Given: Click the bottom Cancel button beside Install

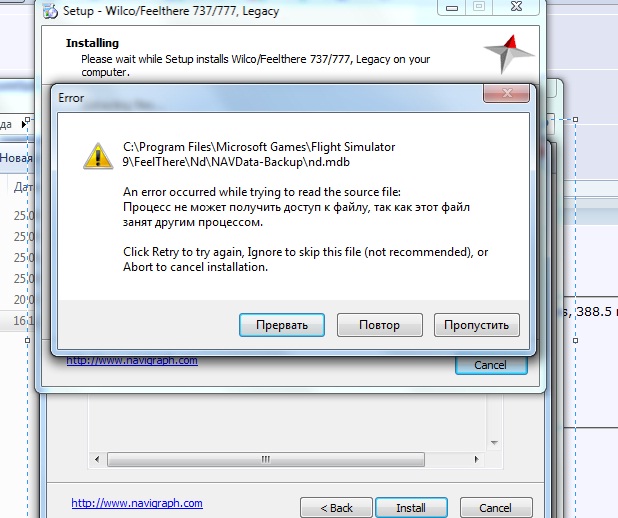Looking at the screenshot, I should pyautogui.click(x=496, y=508).
